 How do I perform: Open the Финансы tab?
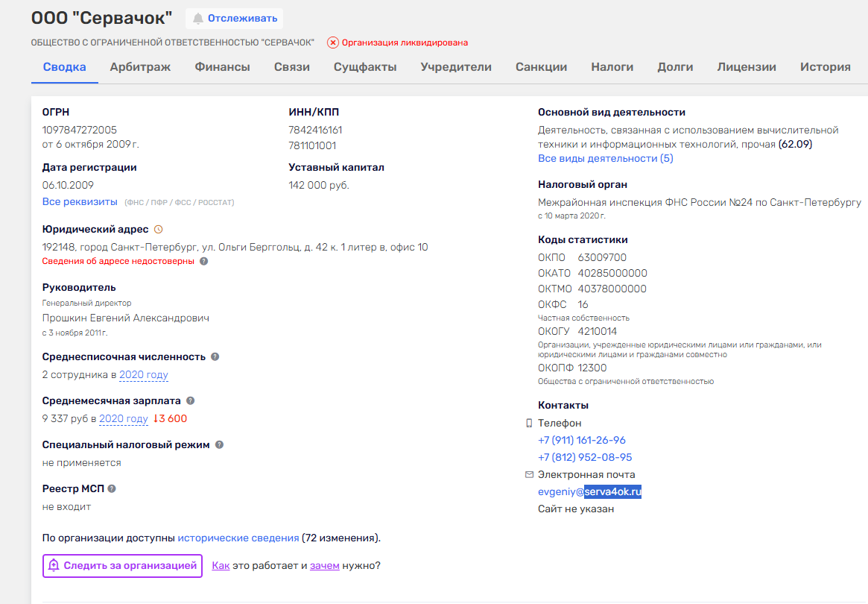click(222, 67)
